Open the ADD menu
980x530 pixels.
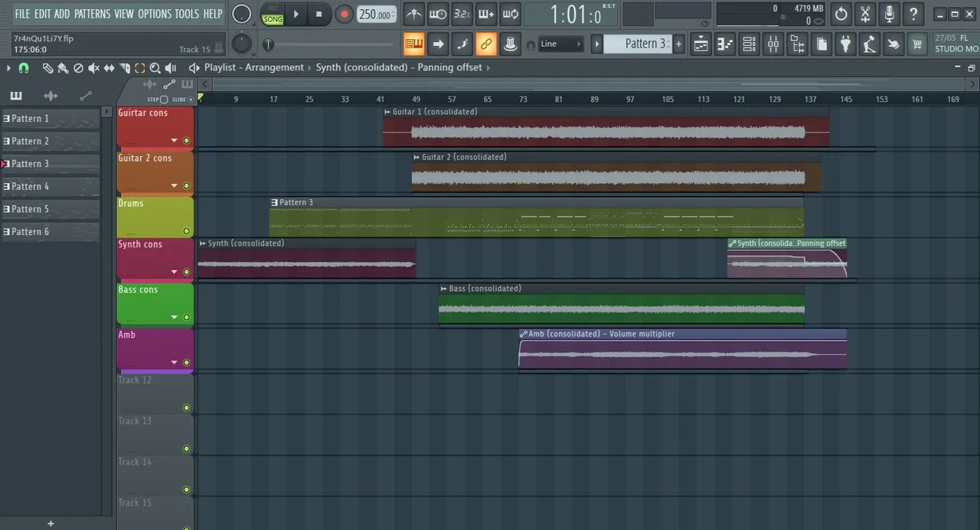62,14
